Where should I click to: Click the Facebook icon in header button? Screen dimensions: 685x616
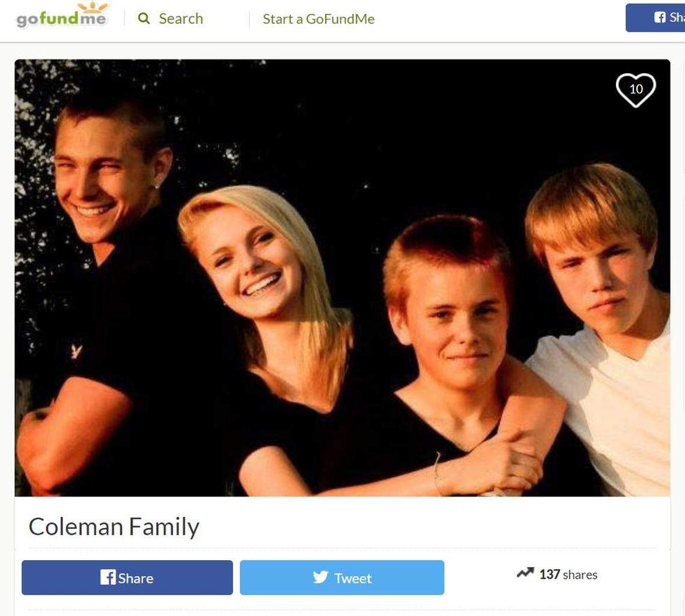pyautogui.click(x=660, y=17)
